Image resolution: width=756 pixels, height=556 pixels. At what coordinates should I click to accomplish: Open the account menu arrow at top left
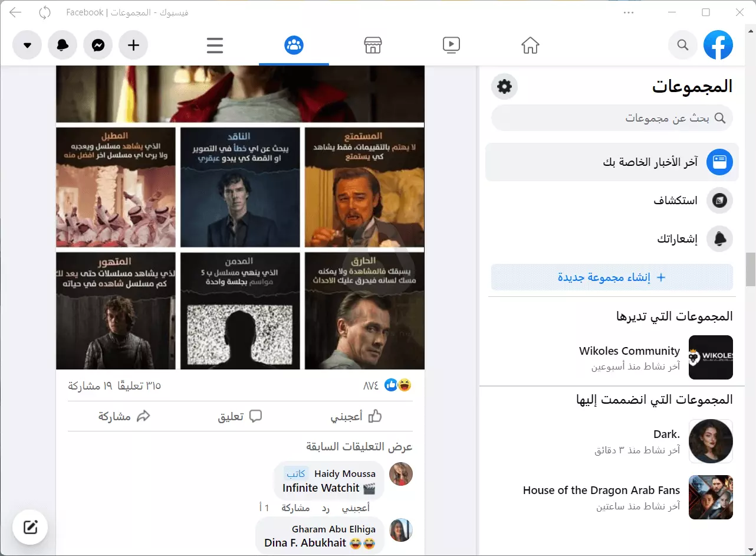pyautogui.click(x=27, y=45)
